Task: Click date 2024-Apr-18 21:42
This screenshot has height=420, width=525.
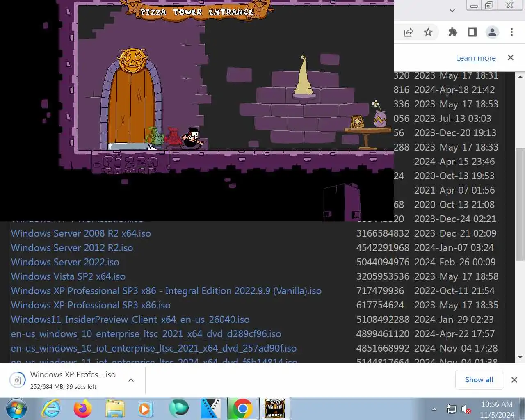Action: click(x=454, y=90)
